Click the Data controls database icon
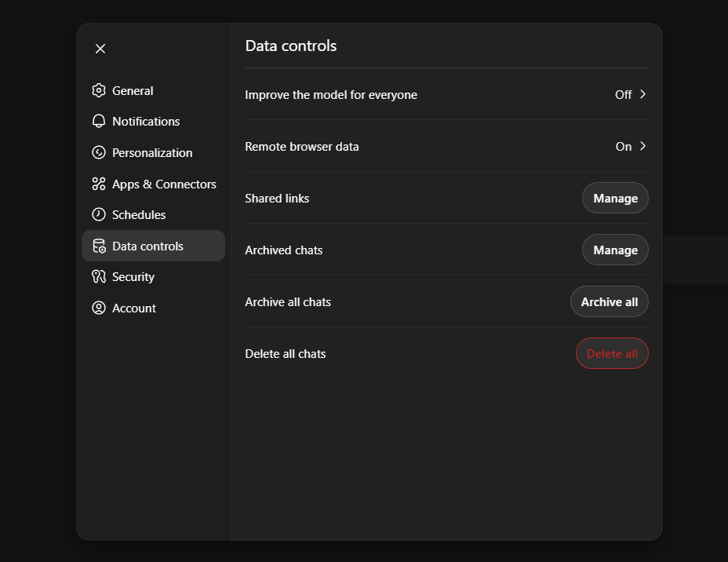The image size is (728, 562). pyautogui.click(x=99, y=246)
